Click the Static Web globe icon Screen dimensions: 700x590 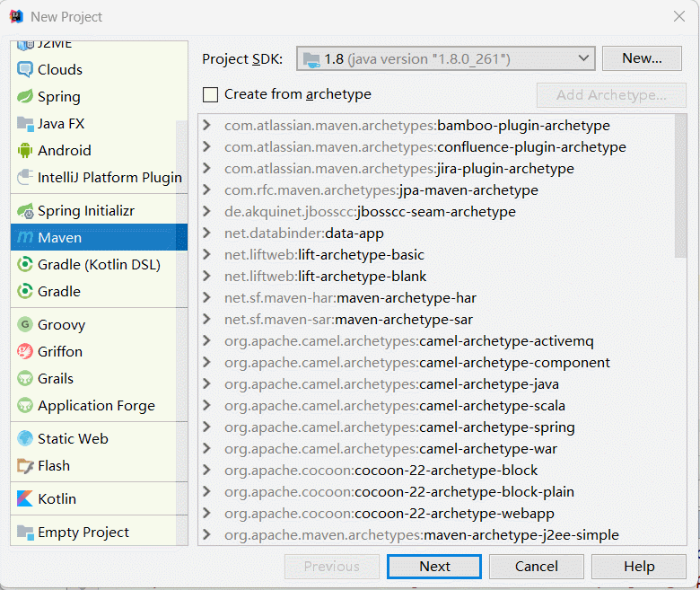click(x=25, y=438)
